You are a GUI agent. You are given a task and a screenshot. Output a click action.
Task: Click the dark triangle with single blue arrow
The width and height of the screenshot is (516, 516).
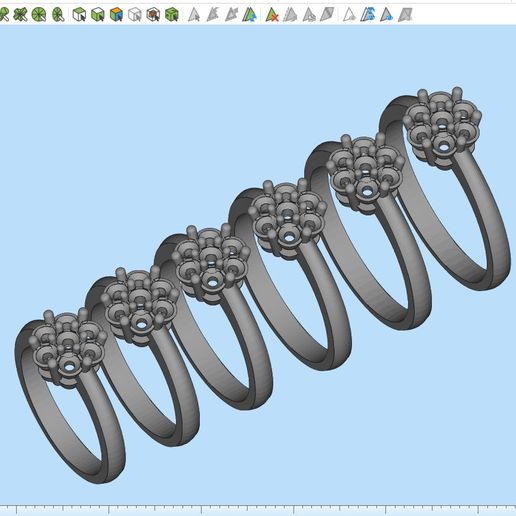click(386, 15)
